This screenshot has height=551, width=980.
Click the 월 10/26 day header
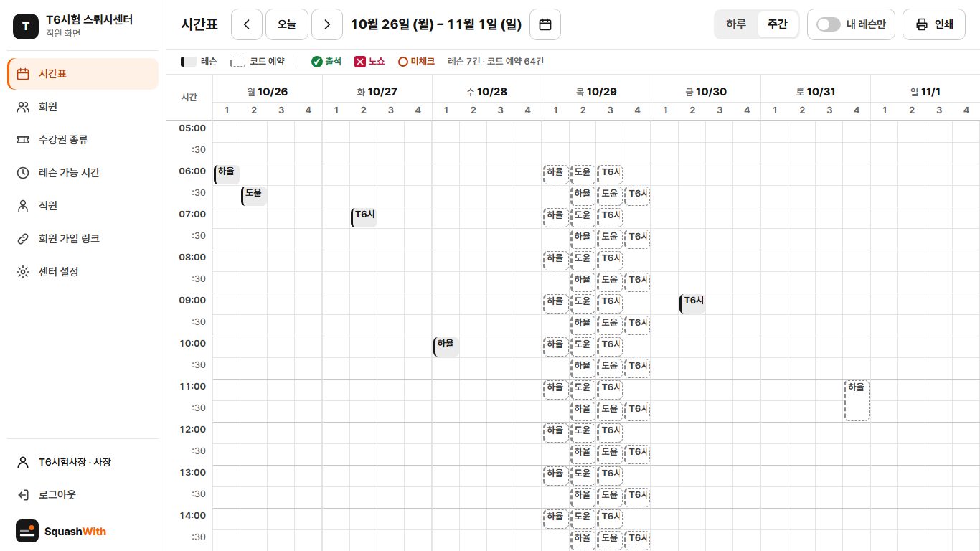(268, 92)
